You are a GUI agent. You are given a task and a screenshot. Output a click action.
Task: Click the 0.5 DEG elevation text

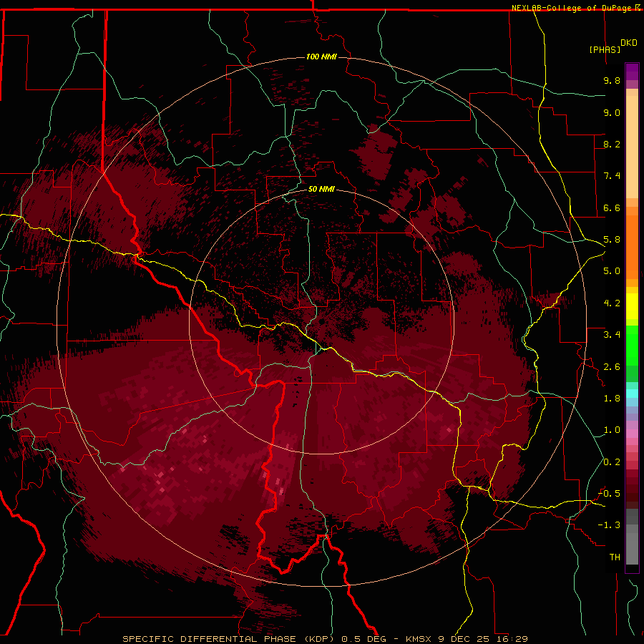364,639
